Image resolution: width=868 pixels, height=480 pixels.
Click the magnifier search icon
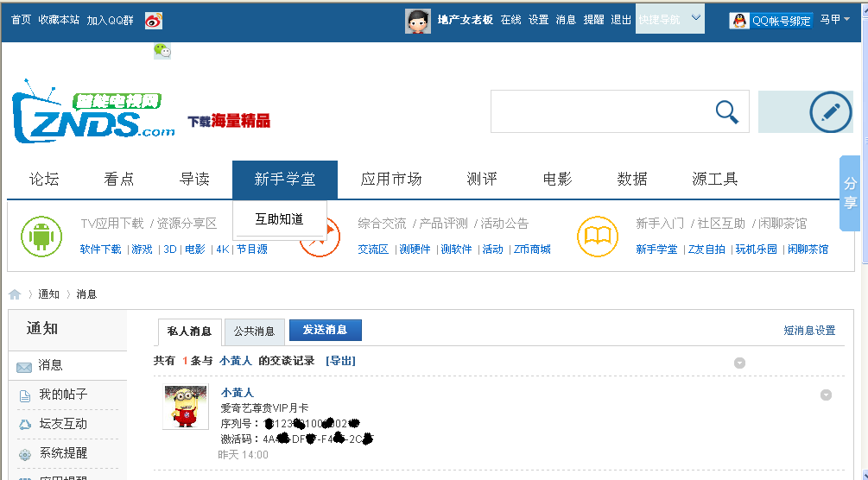click(x=727, y=112)
